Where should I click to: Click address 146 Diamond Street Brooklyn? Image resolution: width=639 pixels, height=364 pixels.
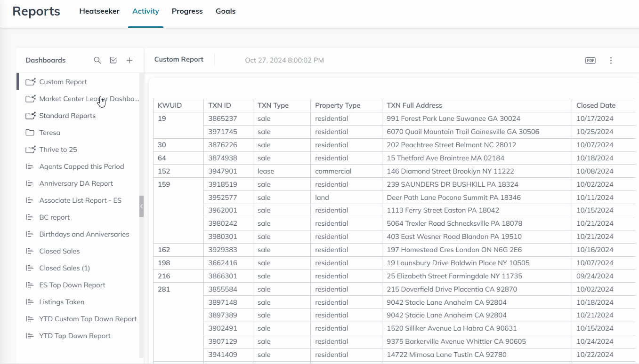(477, 171)
